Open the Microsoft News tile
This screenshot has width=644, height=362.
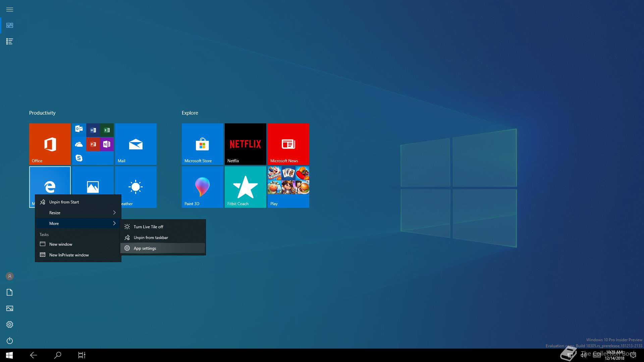[x=288, y=144]
